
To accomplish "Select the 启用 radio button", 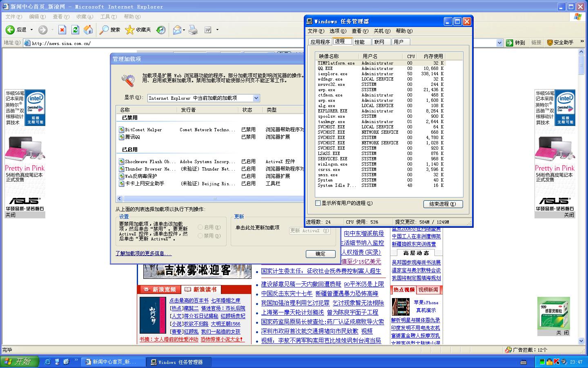I will tap(200, 227).
